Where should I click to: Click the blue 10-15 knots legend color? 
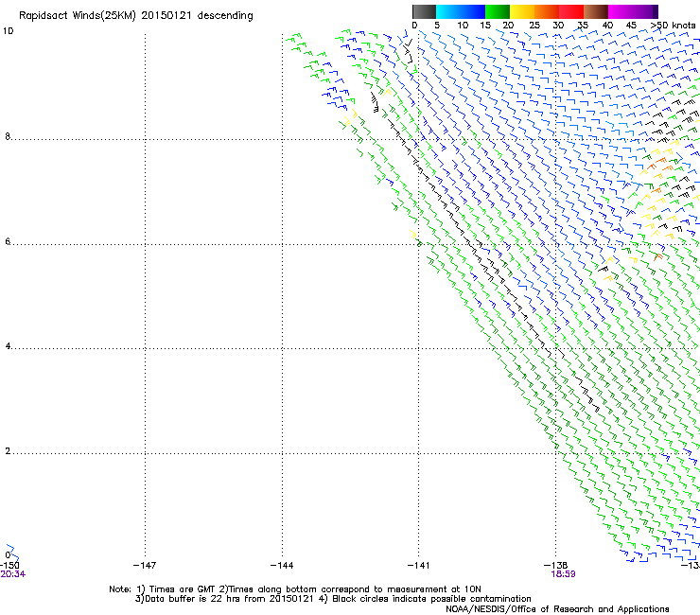[473, 11]
